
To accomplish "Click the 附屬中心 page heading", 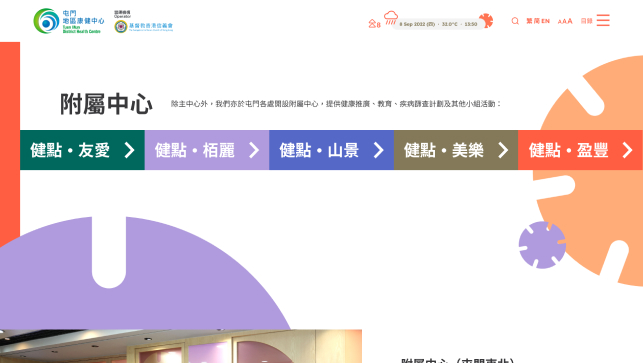I will pos(106,104).
